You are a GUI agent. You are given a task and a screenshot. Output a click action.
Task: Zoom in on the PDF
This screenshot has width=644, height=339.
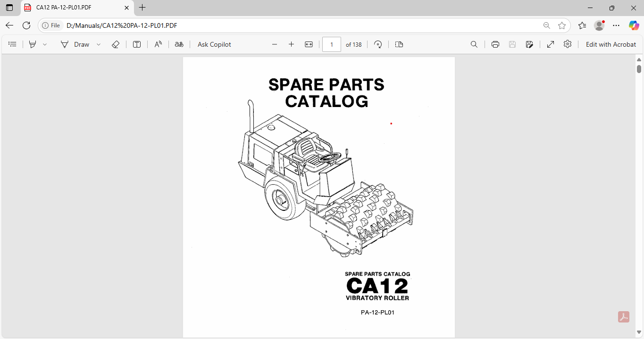pyautogui.click(x=291, y=44)
